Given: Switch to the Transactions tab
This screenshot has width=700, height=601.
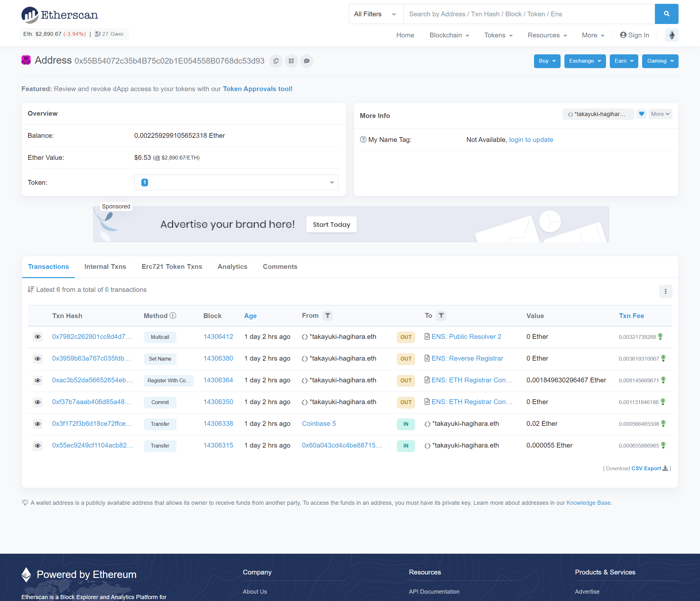Looking at the screenshot, I should coord(48,266).
